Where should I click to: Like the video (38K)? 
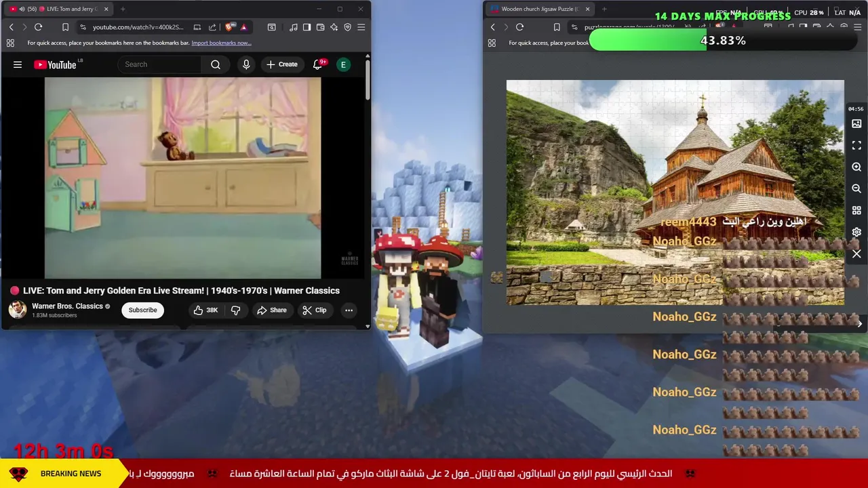(205, 310)
